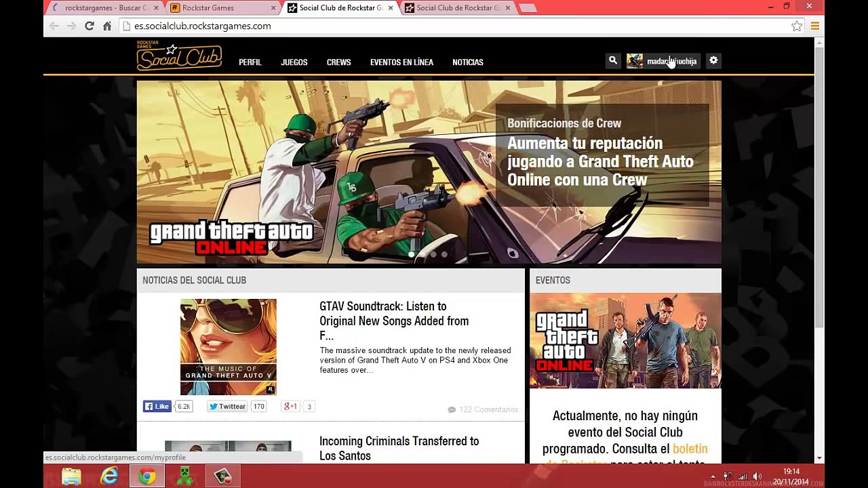The height and width of the screenshot is (488, 868).
Task: Click the Facebook Like button
Action: point(157,407)
